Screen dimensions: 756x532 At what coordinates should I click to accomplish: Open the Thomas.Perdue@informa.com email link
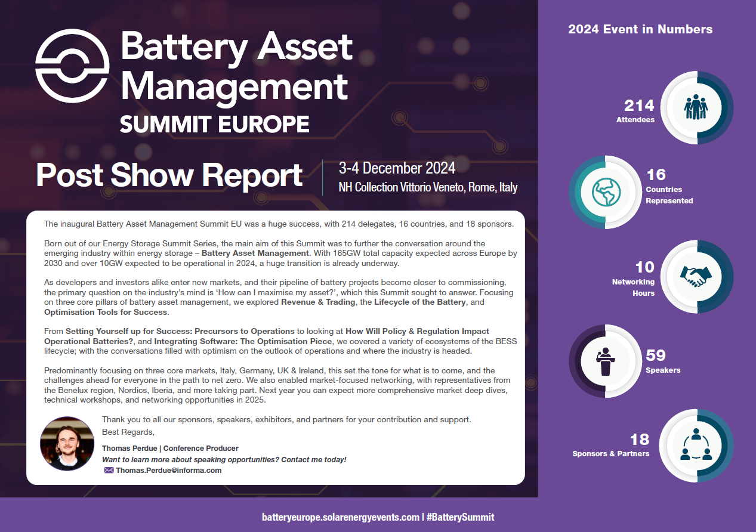coord(168,470)
